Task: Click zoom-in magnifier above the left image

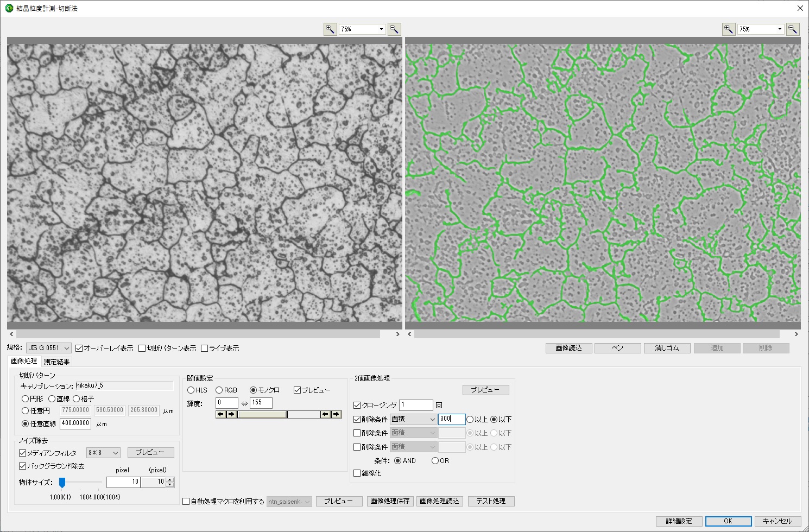Action: click(x=330, y=29)
